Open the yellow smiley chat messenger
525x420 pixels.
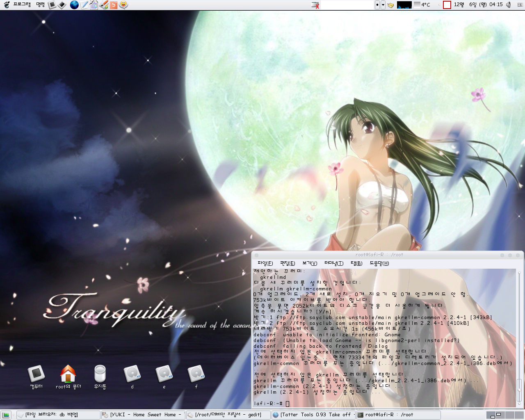[x=123, y=5]
